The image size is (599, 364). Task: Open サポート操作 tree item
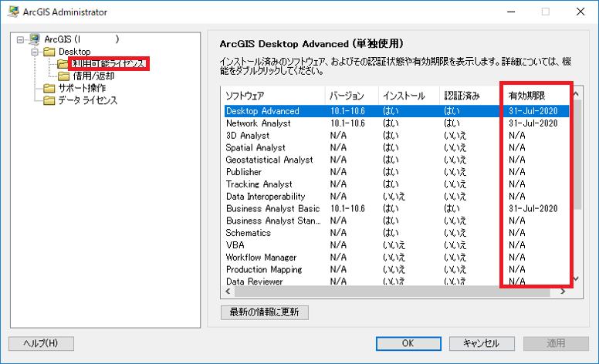82,88
